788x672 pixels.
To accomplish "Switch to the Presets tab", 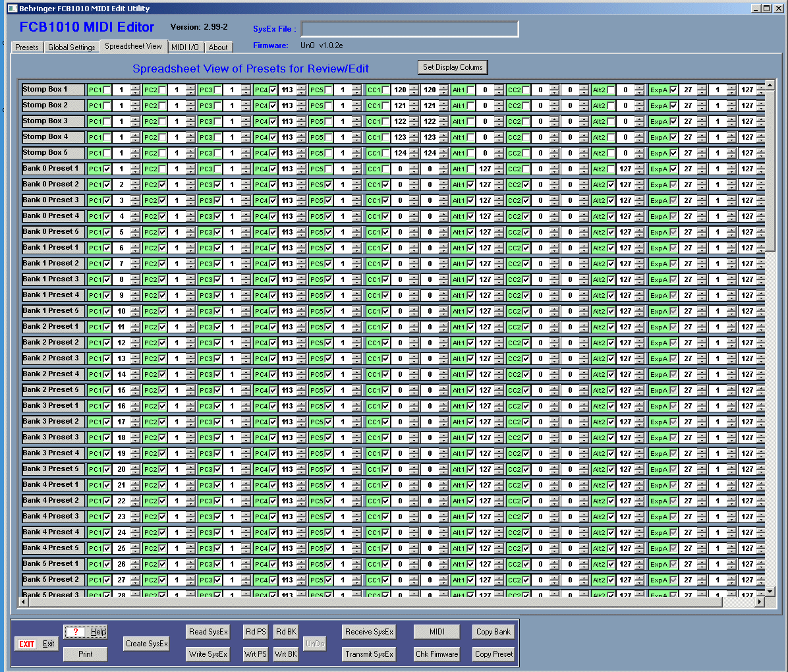I will pyautogui.click(x=26, y=47).
